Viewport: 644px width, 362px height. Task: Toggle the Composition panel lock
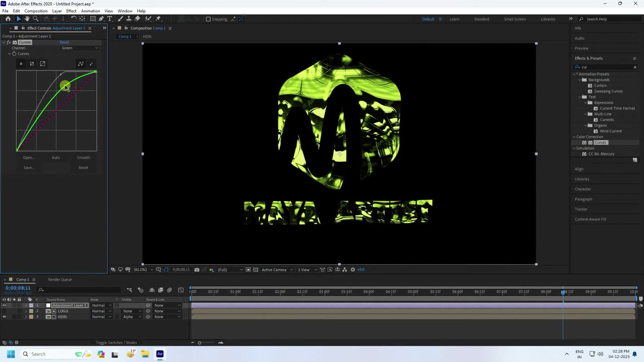(126, 28)
